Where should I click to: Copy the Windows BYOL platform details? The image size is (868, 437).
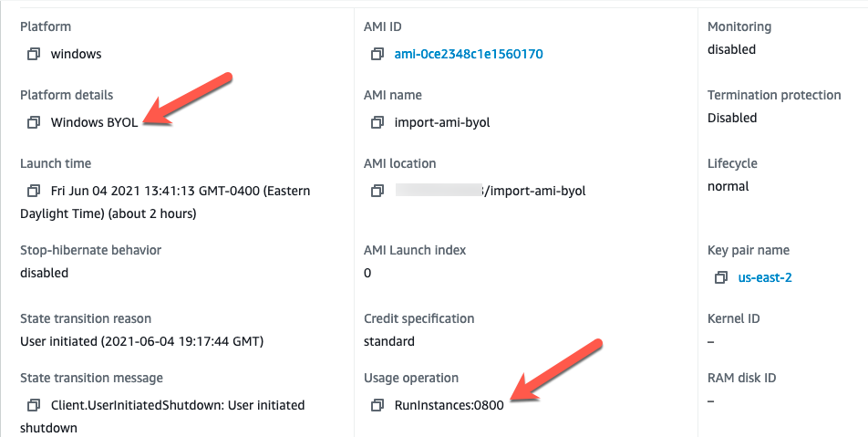click(x=34, y=122)
